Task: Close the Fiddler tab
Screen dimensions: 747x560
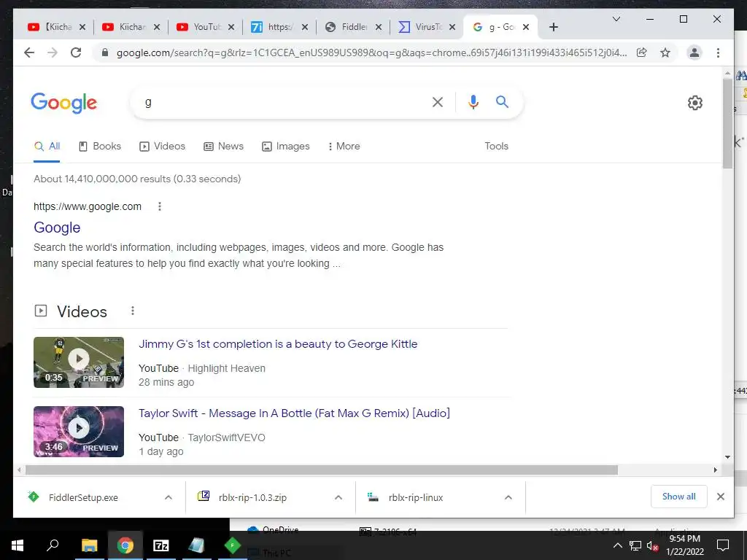Action: click(x=379, y=27)
